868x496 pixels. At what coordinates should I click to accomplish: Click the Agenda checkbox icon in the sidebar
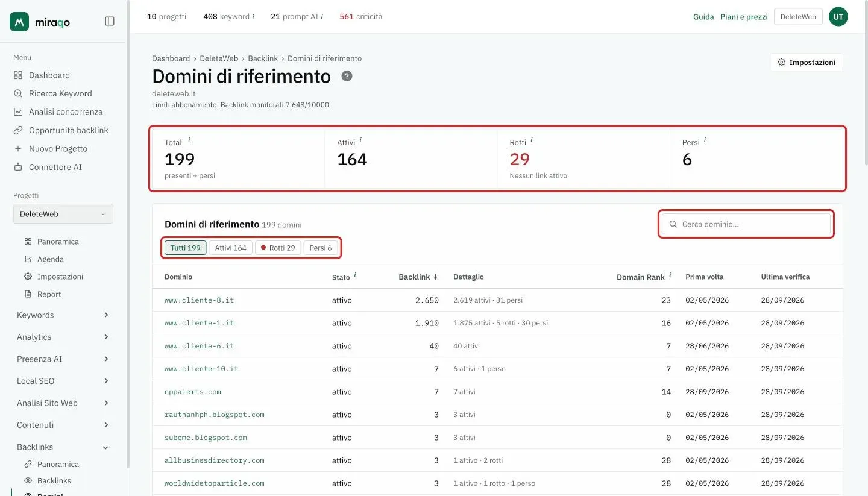pyautogui.click(x=28, y=259)
